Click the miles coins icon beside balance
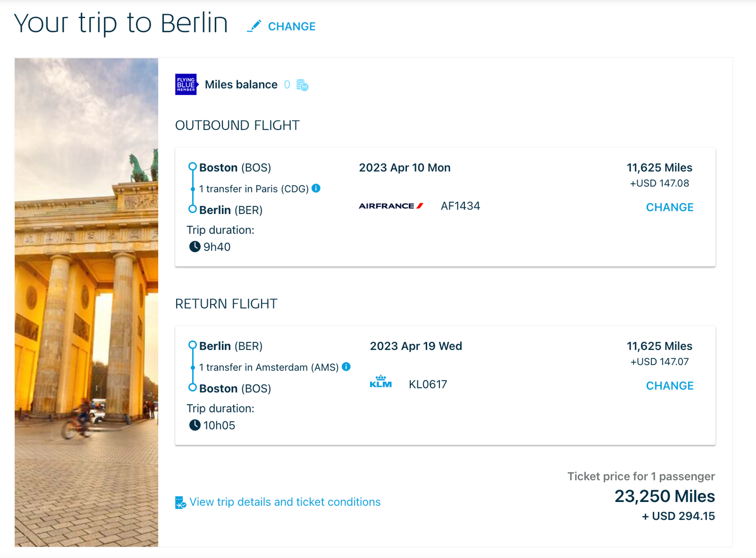The width and height of the screenshot is (756, 558). [302, 85]
